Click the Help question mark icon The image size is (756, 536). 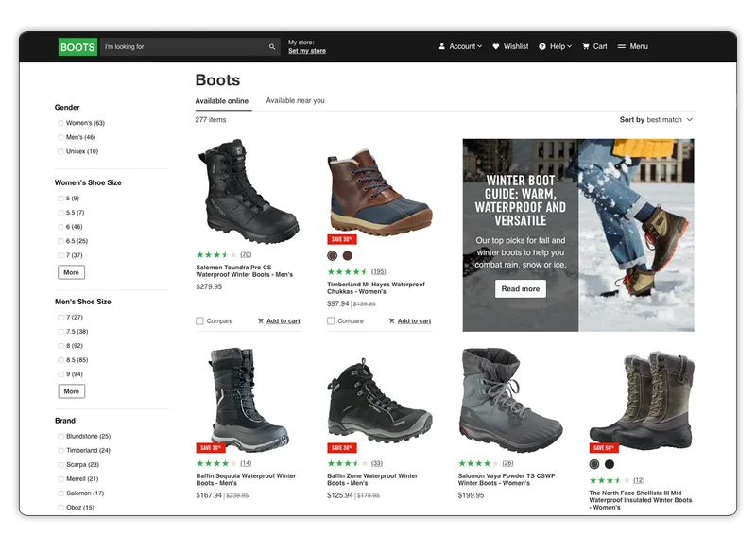click(542, 46)
